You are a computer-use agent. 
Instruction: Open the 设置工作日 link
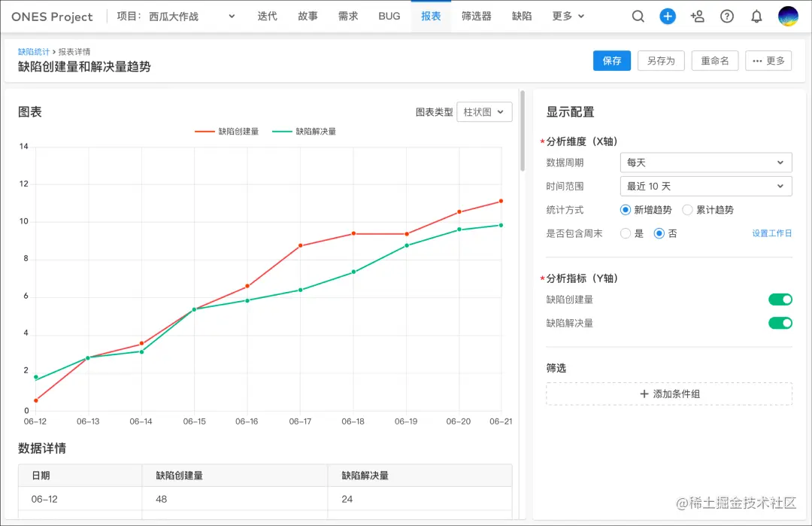pyautogui.click(x=771, y=233)
